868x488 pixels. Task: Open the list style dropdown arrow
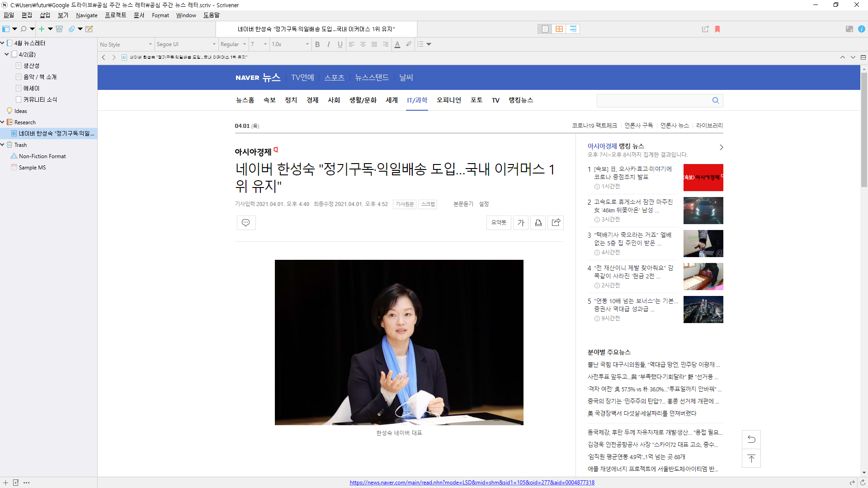[429, 44]
